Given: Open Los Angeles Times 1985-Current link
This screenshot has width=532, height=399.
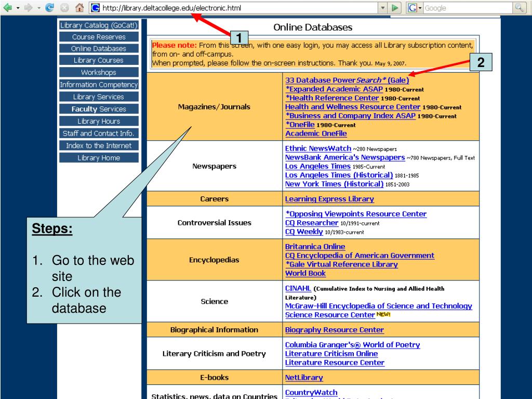Looking at the screenshot, I should 318,166.
